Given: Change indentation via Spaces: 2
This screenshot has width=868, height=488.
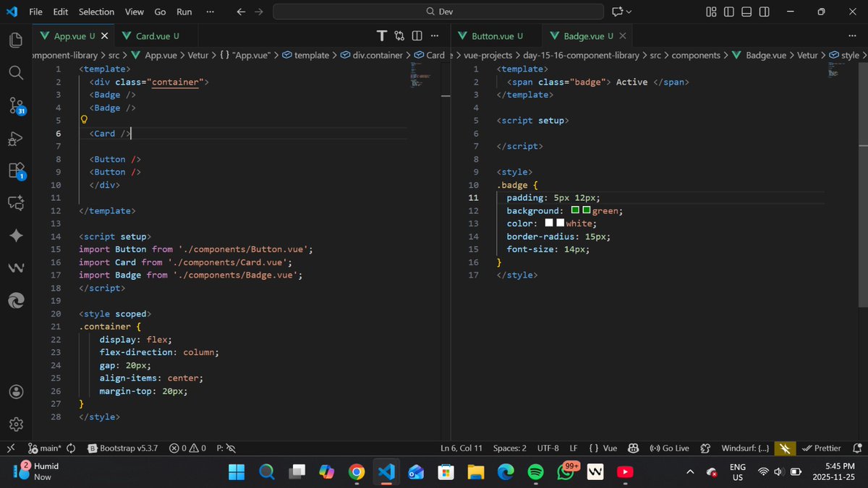Looking at the screenshot, I should 510,448.
